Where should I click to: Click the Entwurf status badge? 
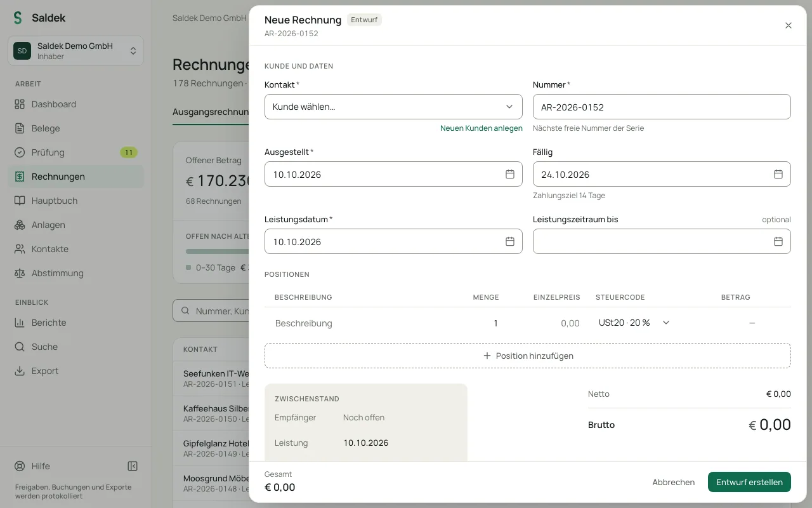364,20
